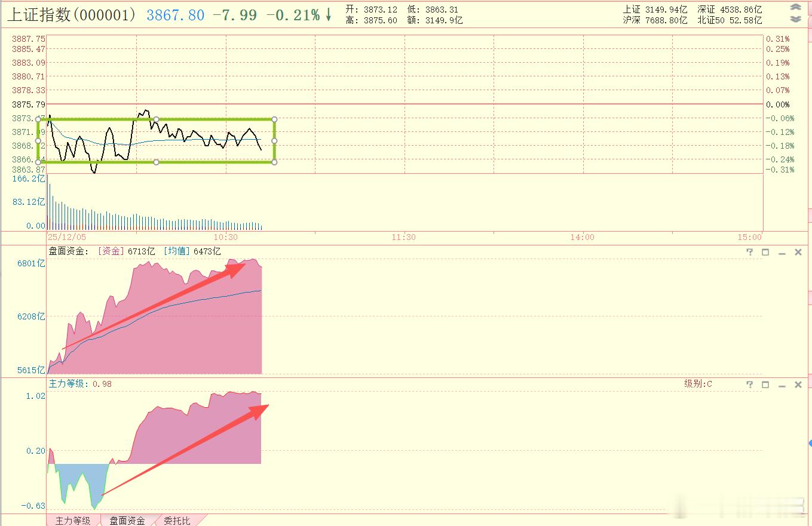The height and width of the screenshot is (526, 812).
Task: Close the 主力等级 indicator panel
Action: (798, 384)
